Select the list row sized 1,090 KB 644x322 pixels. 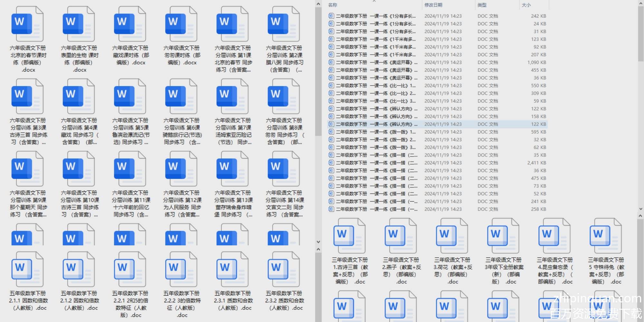(x=437, y=62)
